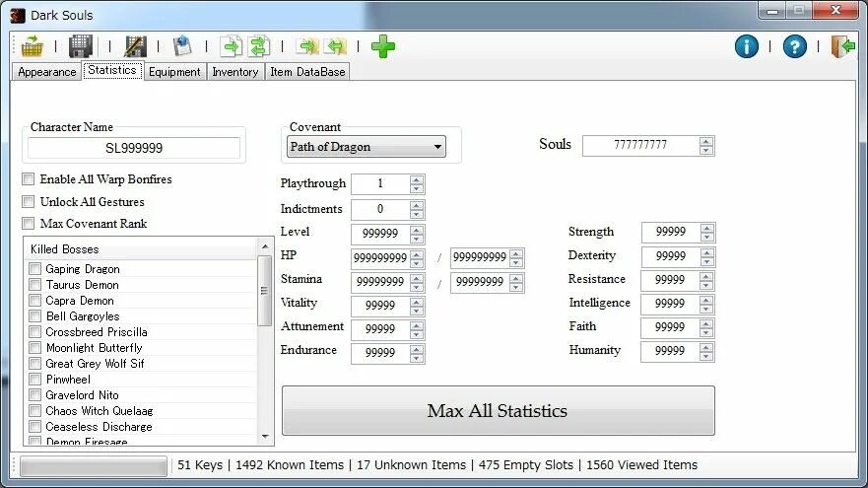Image resolution: width=868 pixels, height=488 pixels.
Task: Click the Attunement value field
Action: click(x=381, y=329)
